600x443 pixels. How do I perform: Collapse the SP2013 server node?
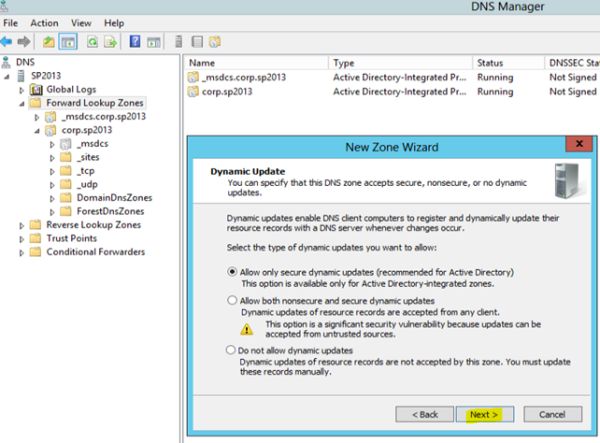(x=7, y=77)
